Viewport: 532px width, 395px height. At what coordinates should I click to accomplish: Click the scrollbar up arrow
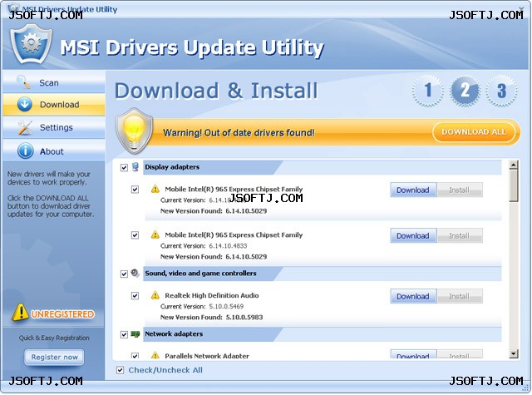click(x=514, y=165)
